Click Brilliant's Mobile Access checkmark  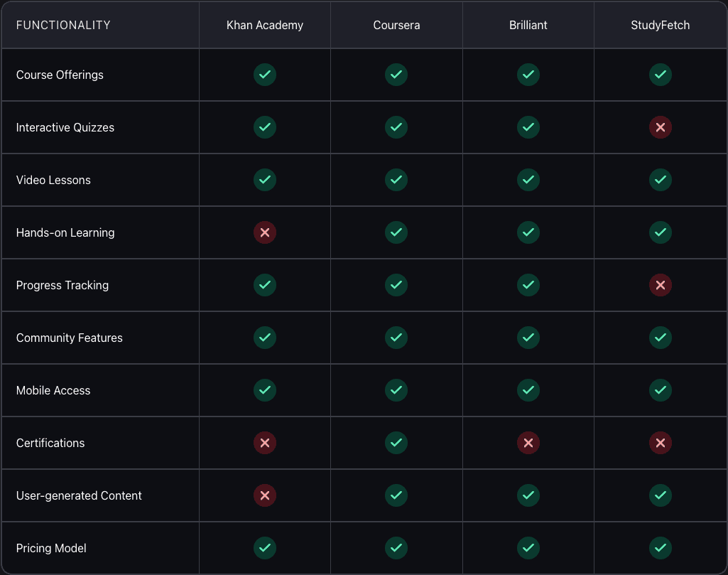(528, 390)
